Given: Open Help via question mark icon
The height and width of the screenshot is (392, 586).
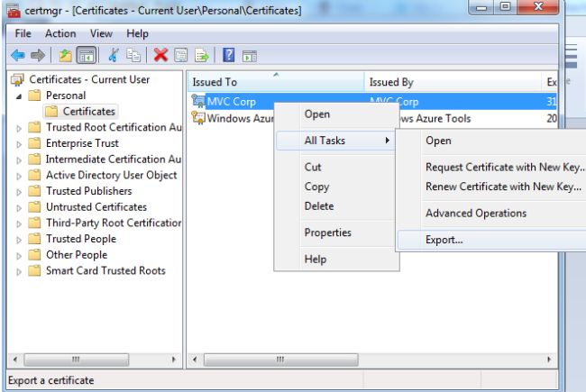Looking at the screenshot, I should 229,55.
